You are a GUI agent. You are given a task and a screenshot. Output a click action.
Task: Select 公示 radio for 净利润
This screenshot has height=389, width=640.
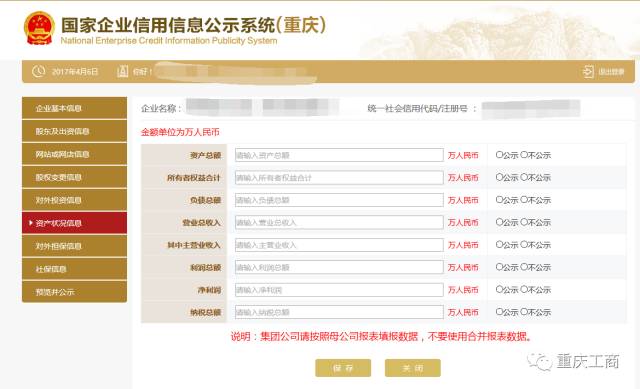point(499,289)
